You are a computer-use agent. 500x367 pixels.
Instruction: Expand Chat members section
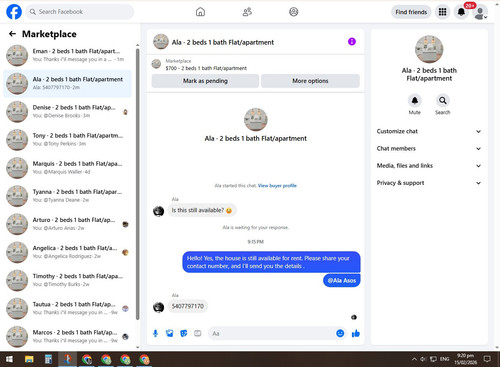(429, 149)
